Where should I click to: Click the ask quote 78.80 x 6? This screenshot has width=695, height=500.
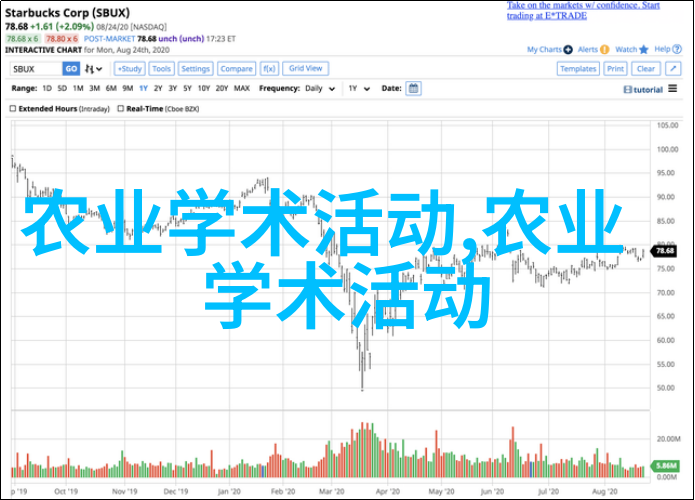(62, 39)
